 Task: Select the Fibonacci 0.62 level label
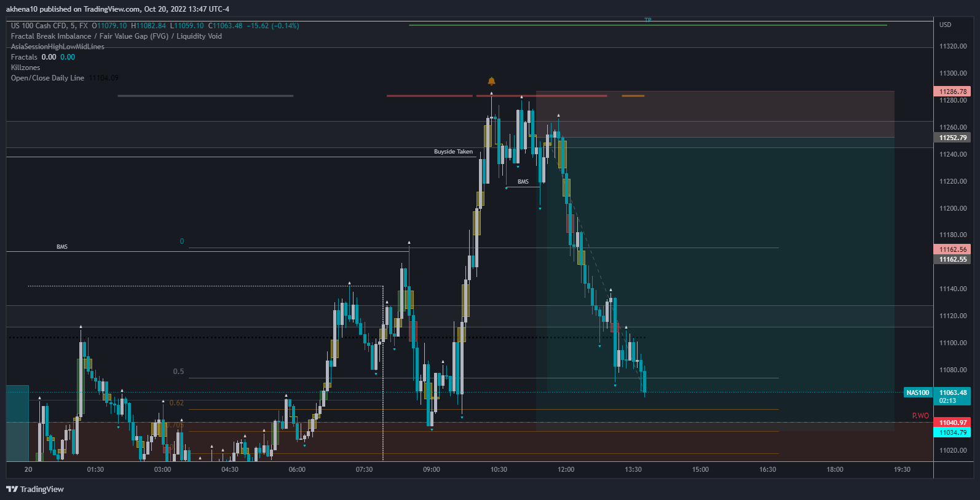(176, 403)
